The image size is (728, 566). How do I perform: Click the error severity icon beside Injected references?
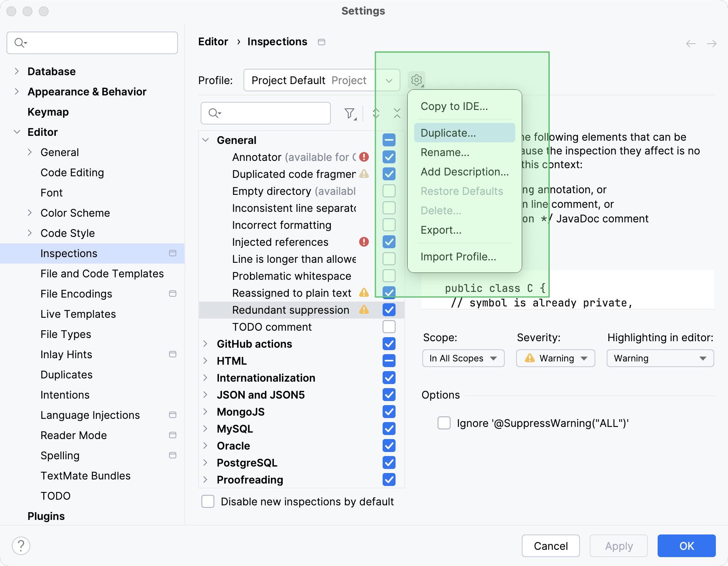pyautogui.click(x=364, y=242)
